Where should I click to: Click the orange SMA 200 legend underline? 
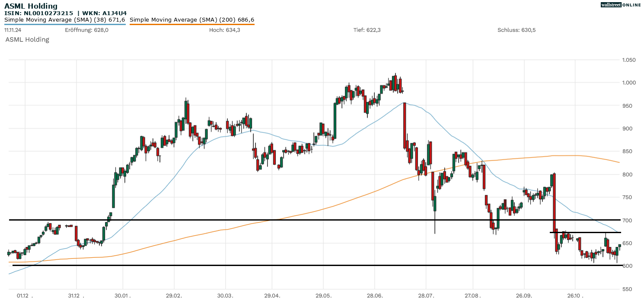(x=192, y=24)
